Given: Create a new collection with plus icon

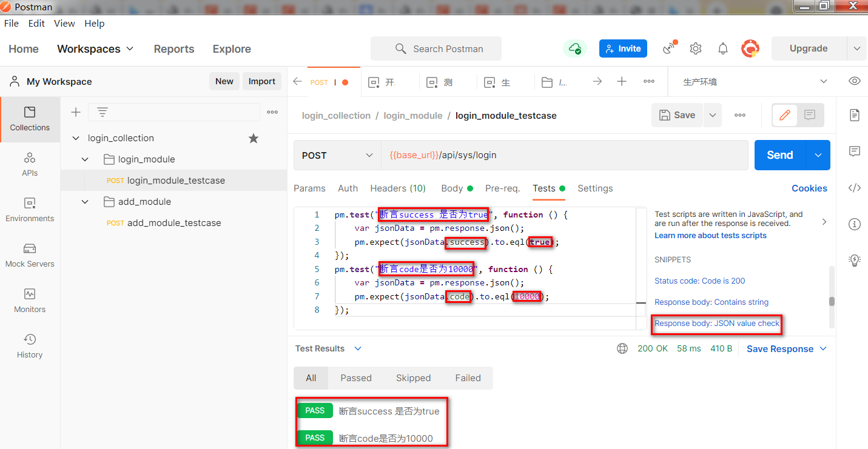Looking at the screenshot, I should pyautogui.click(x=76, y=112).
